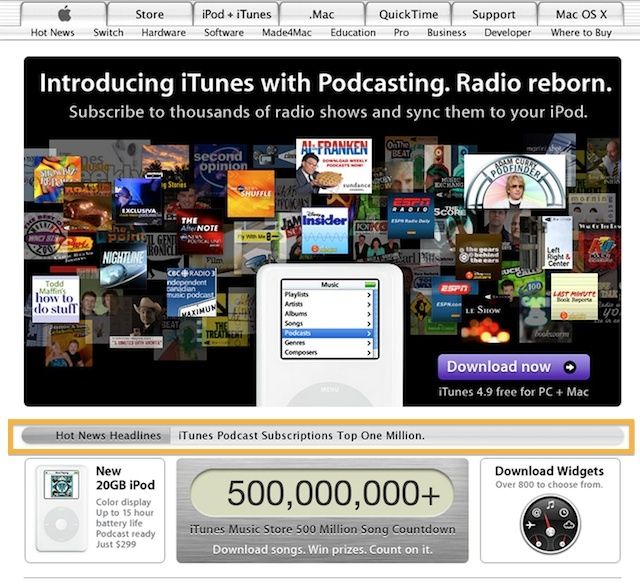Select Where to Buy link

coord(581,33)
